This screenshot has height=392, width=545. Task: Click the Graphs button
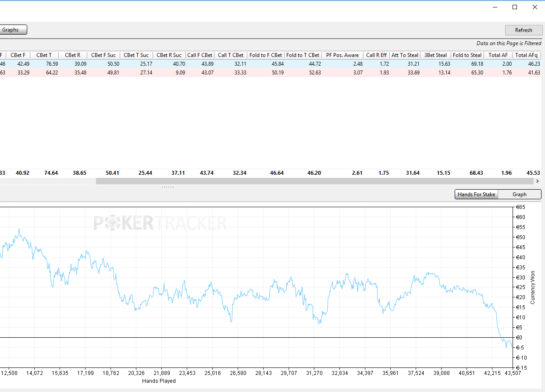coord(13,30)
